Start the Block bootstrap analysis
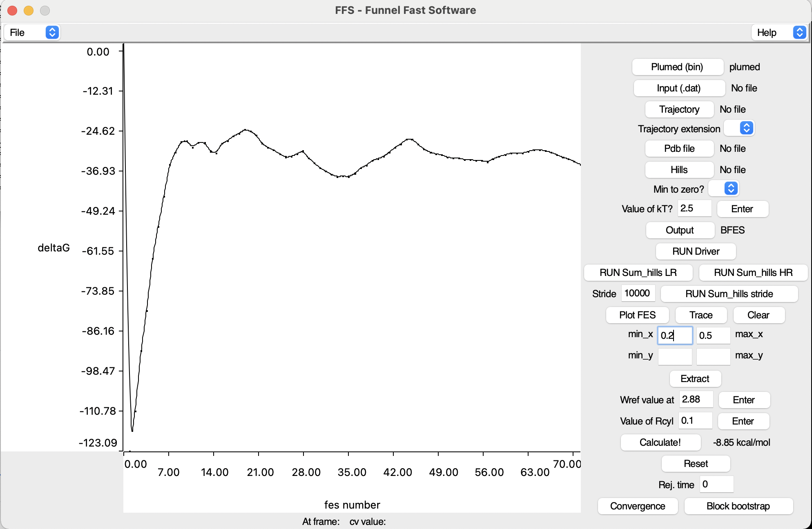Image resolution: width=812 pixels, height=529 pixels. coord(738,506)
